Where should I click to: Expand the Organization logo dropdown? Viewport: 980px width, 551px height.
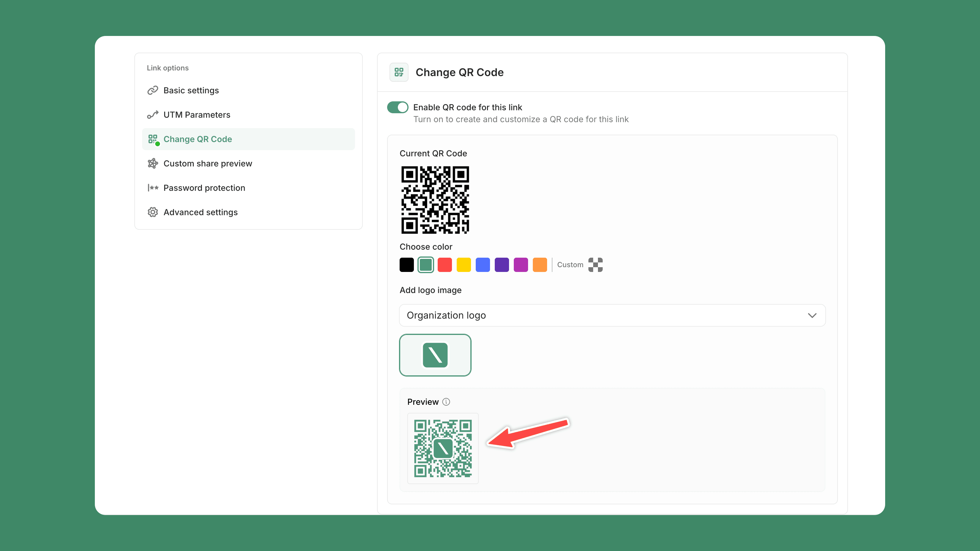(612, 315)
